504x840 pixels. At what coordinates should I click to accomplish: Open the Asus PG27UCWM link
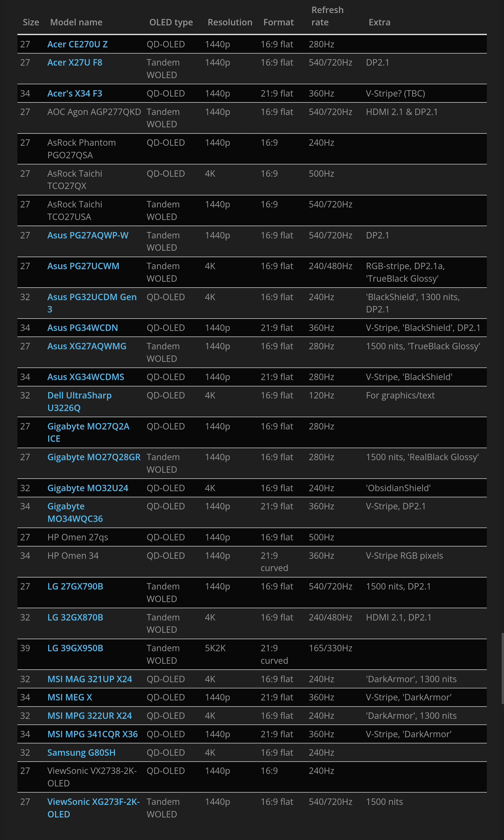click(83, 266)
